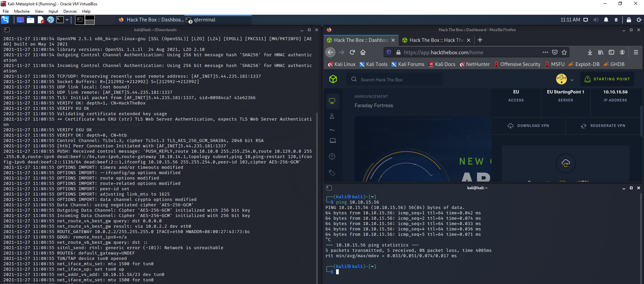Open NetHunter bookmark
644x284 pixels.
[475, 64]
